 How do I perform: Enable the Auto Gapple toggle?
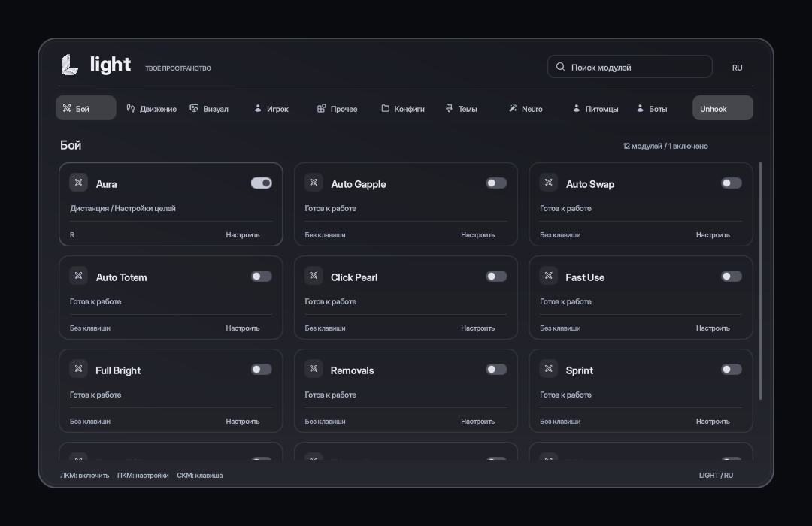pyautogui.click(x=496, y=183)
